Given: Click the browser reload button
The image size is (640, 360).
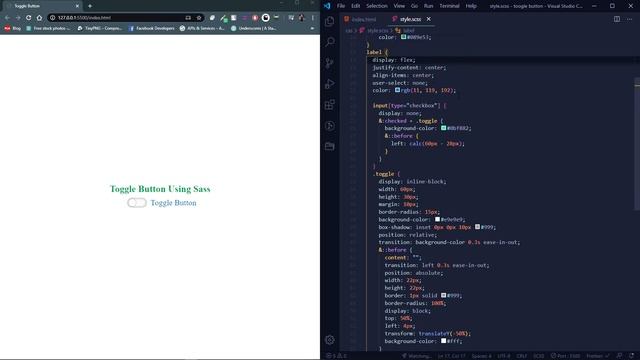Looking at the screenshot, I should (x=28, y=18).
